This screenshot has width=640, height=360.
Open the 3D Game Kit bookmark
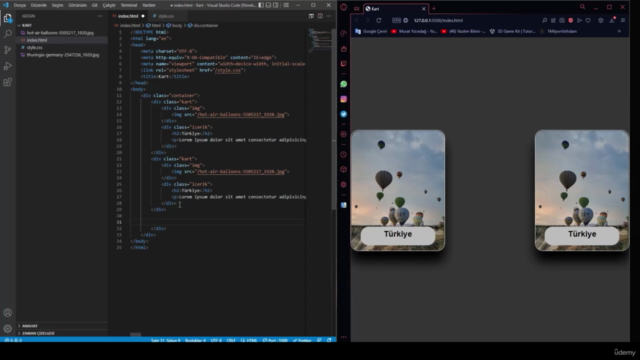click(512, 31)
